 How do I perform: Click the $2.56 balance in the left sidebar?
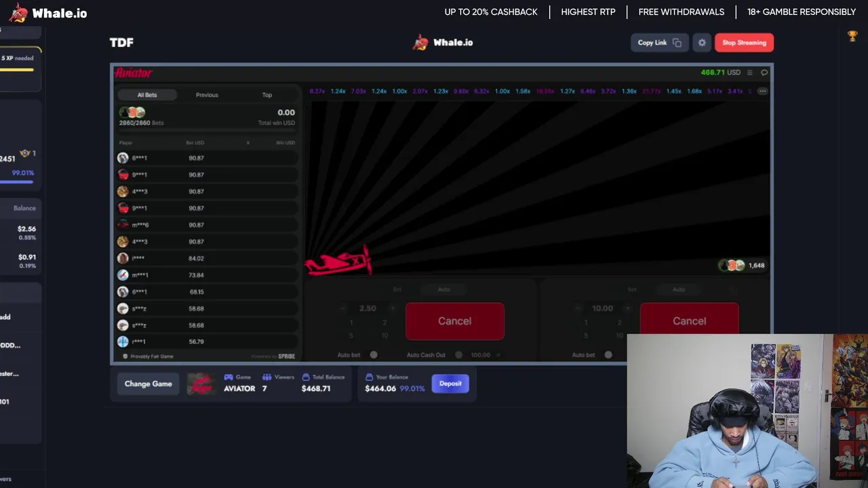(26, 229)
